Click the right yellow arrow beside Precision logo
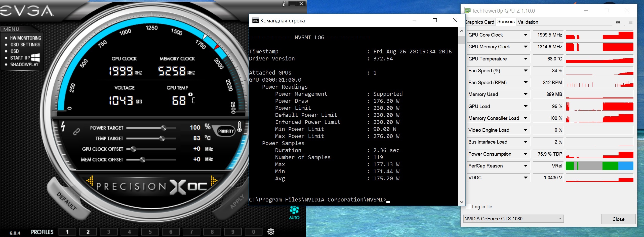Viewport: 644px width, 237px height. 214,180
